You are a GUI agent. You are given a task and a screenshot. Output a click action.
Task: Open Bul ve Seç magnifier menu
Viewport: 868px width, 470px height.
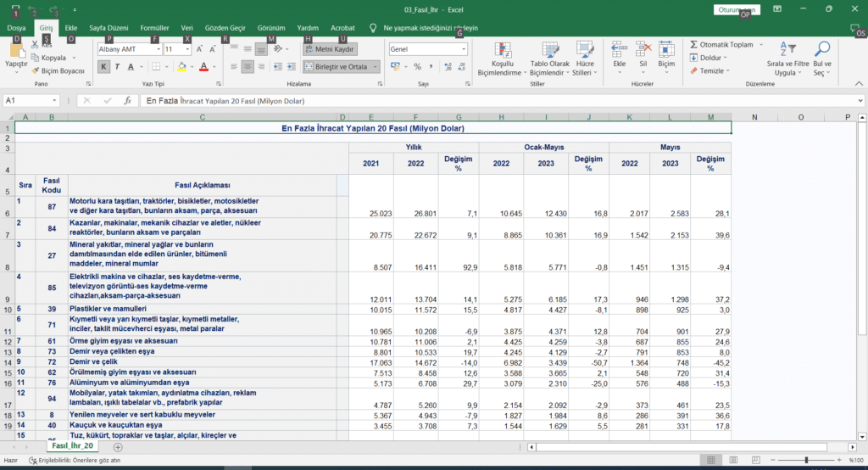[822, 59]
